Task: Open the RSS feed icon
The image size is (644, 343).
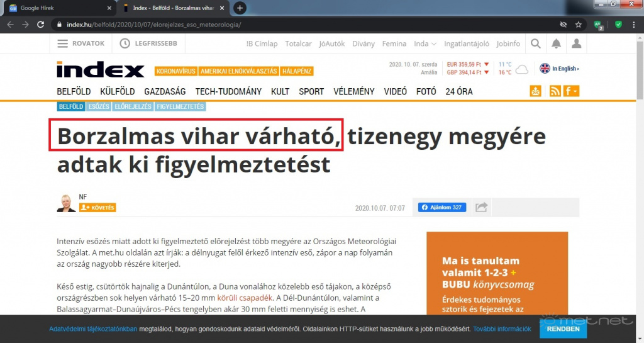Action: pos(555,91)
